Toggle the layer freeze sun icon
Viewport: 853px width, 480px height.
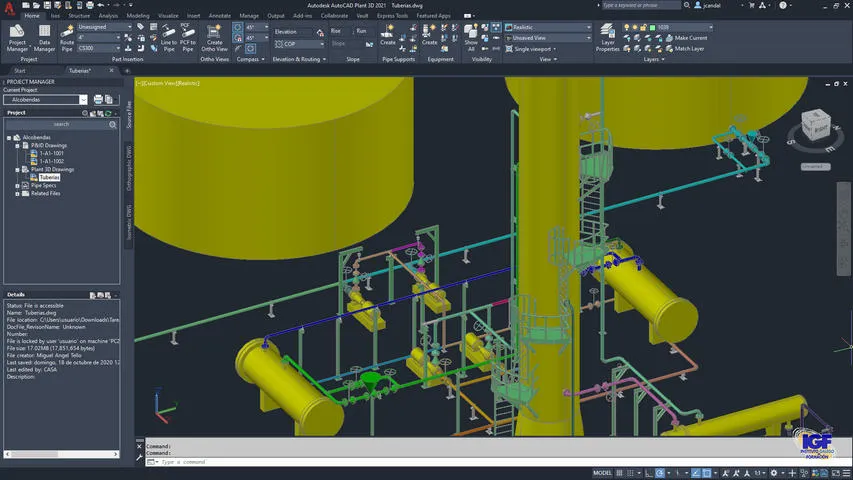click(x=635, y=27)
